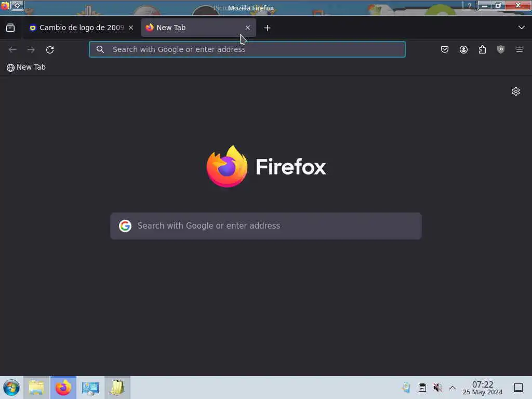This screenshot has height=399, width=532.
Task: Click the diamond pin icon in the title bar
Action: pos(18,5)
